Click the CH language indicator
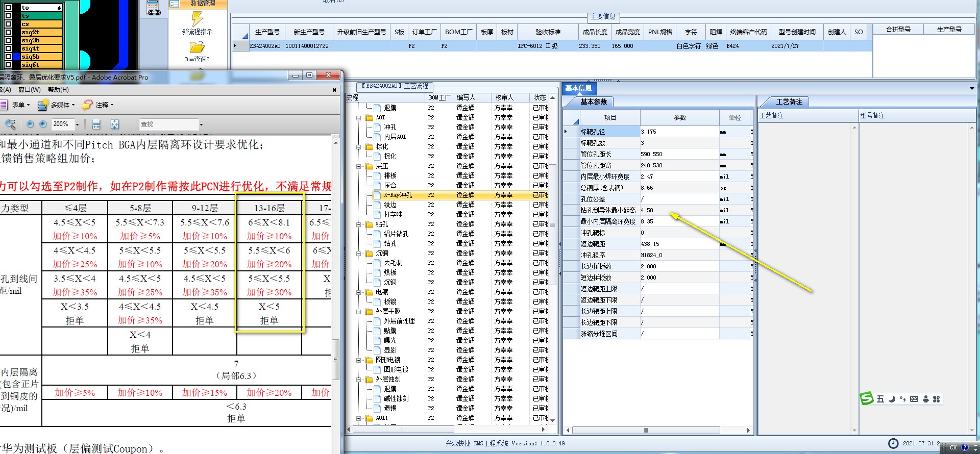 953,447
